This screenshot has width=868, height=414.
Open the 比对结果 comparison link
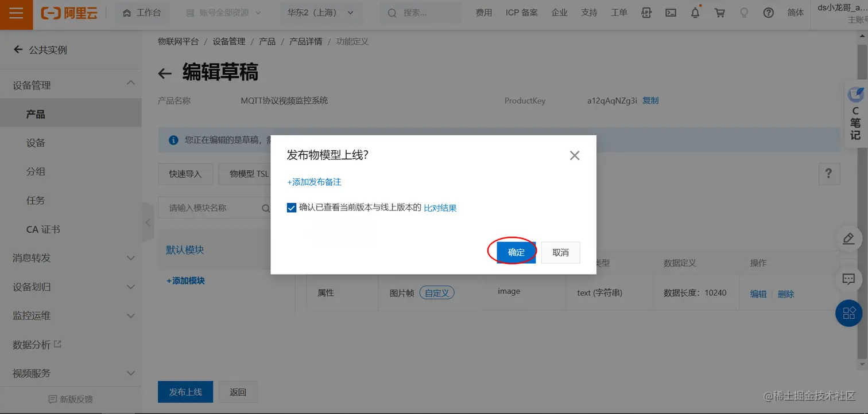[440, 208]
